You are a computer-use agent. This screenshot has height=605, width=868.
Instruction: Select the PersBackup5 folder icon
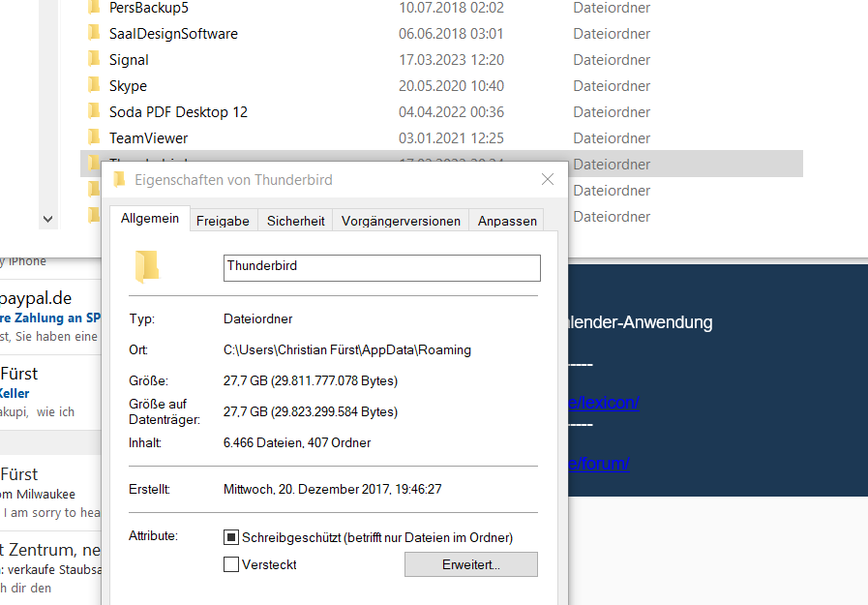[94, 7]
